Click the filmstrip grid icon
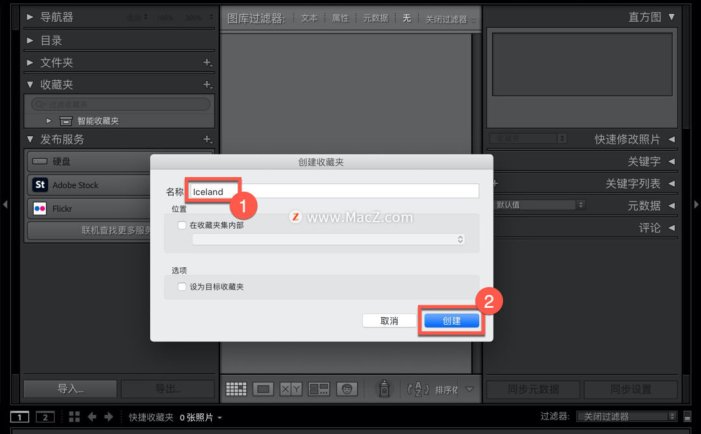701x434 pixels. (x=74, y=417)
